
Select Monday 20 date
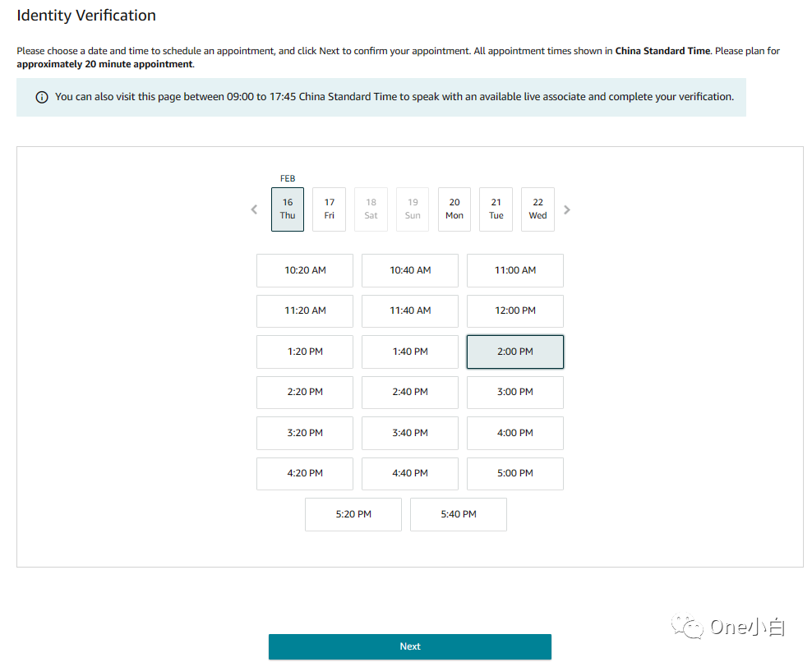point(454,209)
